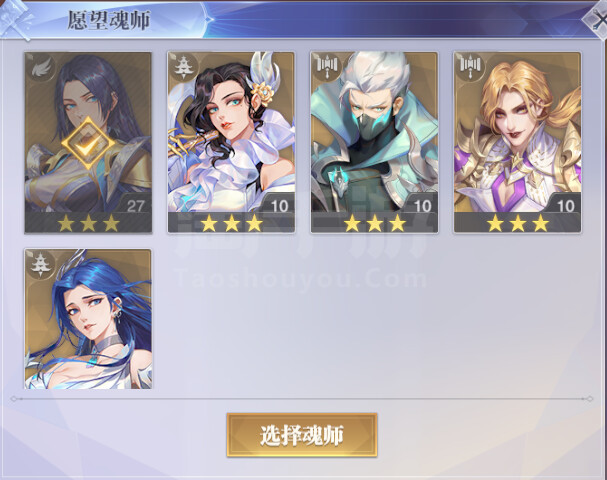Click the three stars under blonde character
607x480 pixels.
(x=518, y=223)
